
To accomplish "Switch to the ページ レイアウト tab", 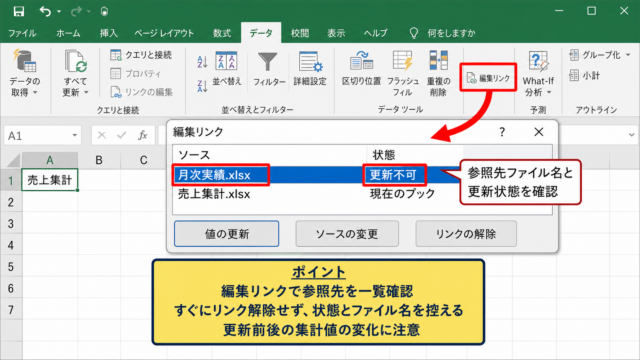I will (x=164, y=33).
